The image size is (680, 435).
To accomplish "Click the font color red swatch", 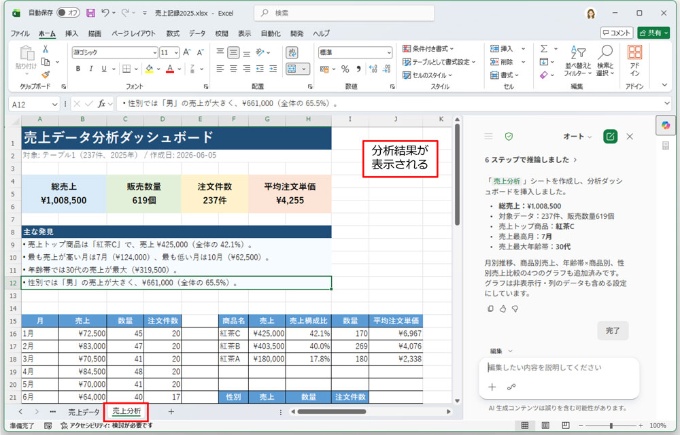I will click(170, 69).
